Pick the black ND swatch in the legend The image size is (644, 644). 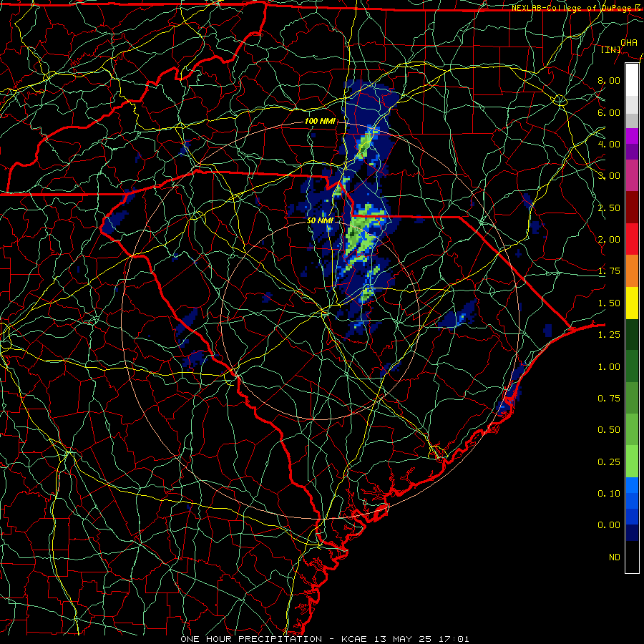(x=632, y=557)
